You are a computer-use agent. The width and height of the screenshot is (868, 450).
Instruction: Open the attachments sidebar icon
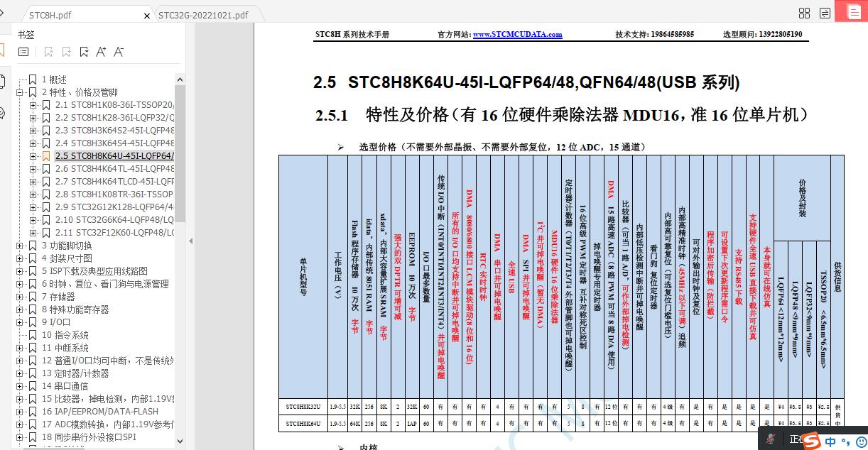tap(2, 113)
